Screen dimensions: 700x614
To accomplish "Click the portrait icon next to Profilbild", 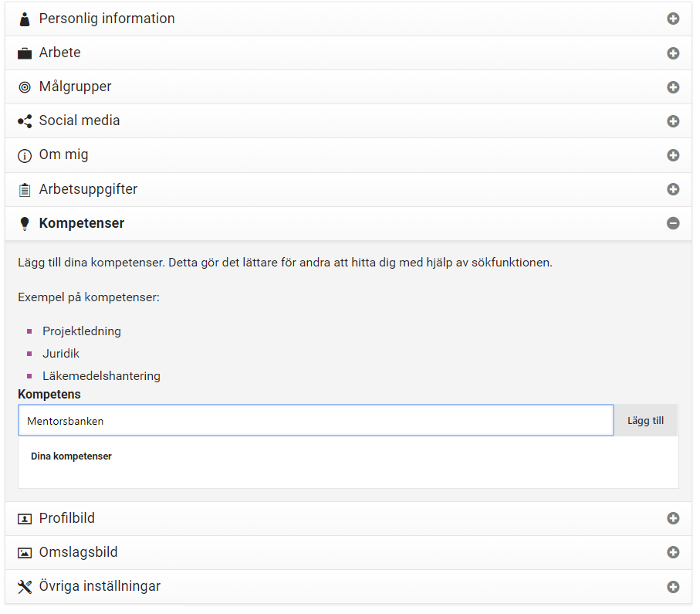I will click(x=25, y=519).
